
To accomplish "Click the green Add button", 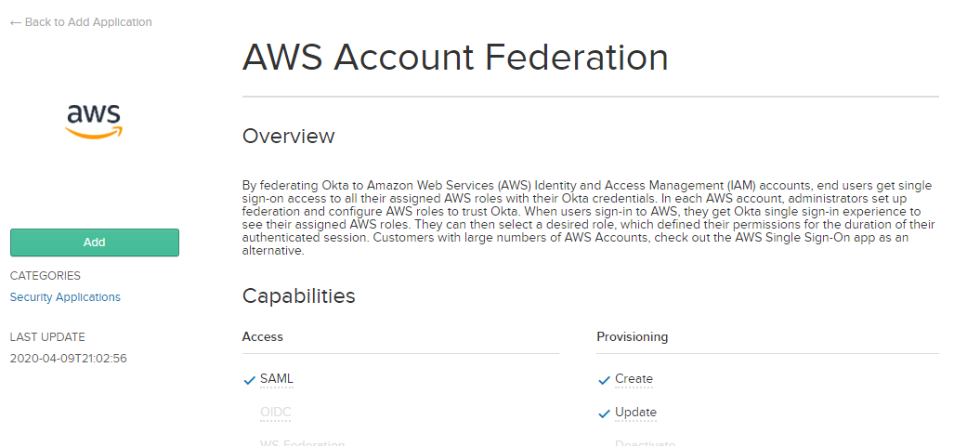I will click(95, 243).
